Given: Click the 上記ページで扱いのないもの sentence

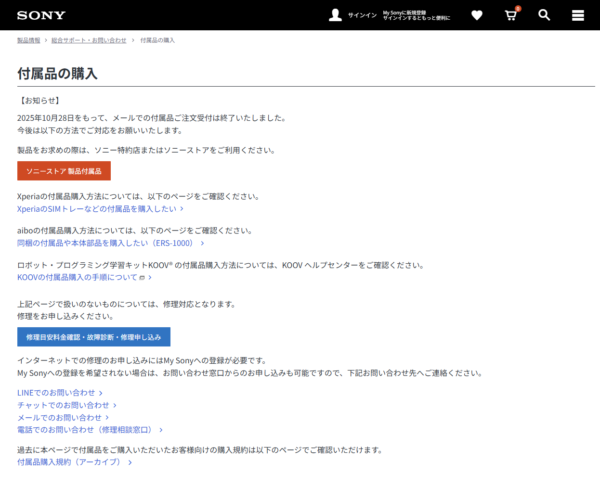Looking at the screenshot, I should coord(127,304).
